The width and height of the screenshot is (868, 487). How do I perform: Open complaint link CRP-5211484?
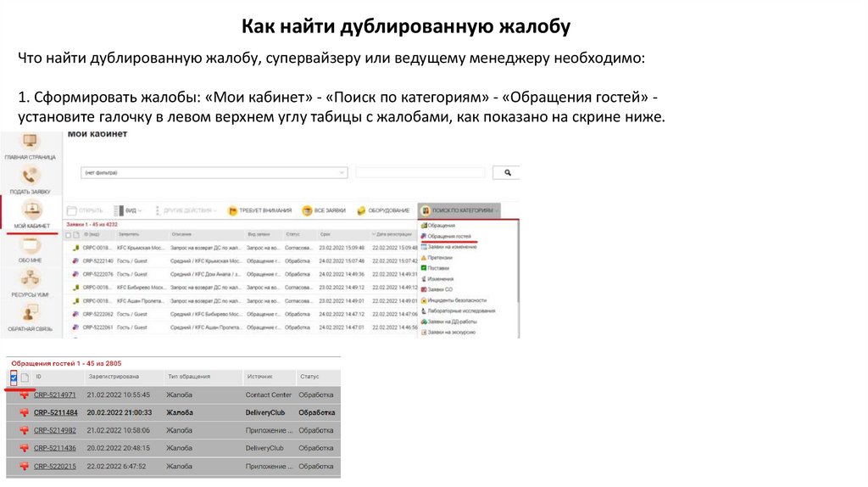coord(55,412)
